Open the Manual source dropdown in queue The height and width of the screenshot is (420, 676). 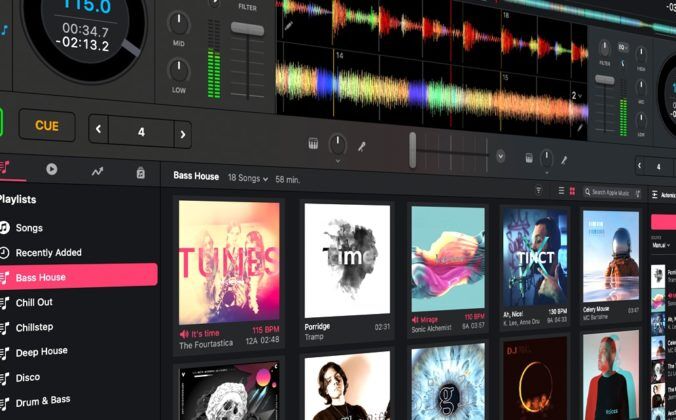coord(661,245)
